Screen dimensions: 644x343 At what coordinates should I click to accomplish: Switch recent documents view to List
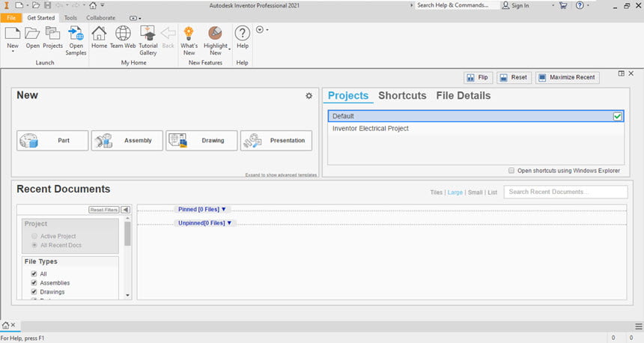[493, 192]
